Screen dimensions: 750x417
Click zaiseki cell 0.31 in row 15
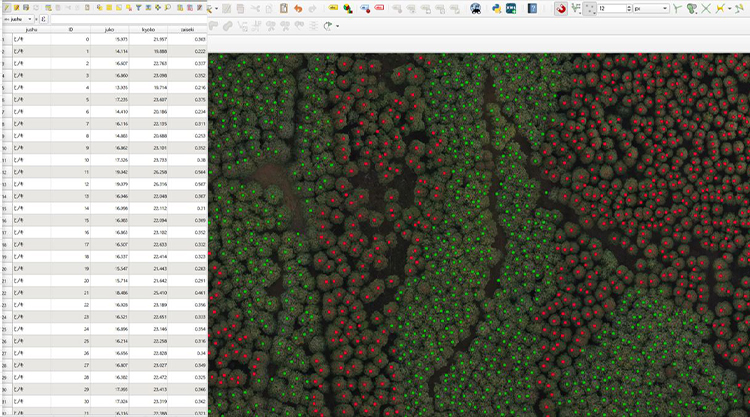[187, 208]
